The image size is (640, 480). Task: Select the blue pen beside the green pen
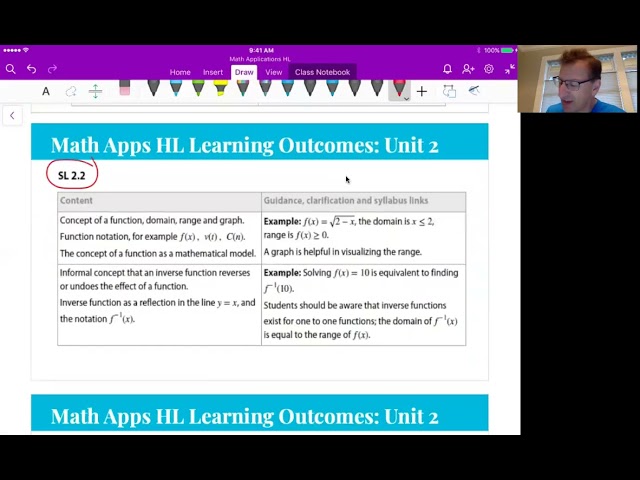pos(176,88)
